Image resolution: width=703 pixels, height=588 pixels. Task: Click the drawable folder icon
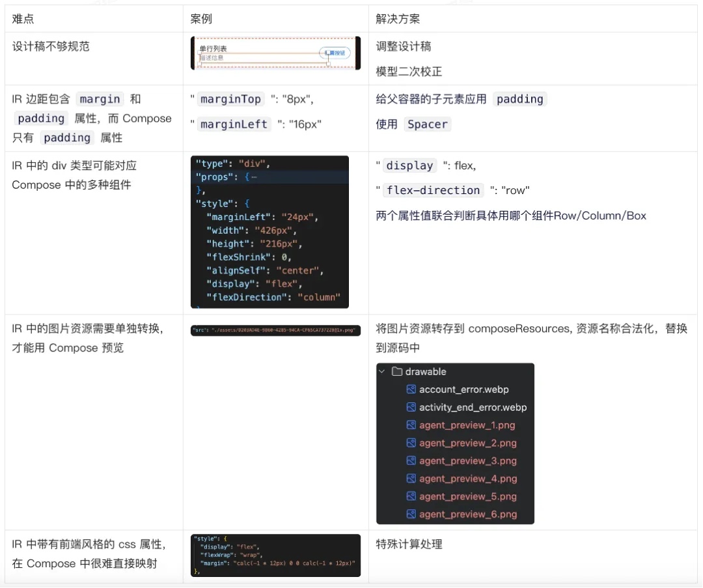point(396,372)
